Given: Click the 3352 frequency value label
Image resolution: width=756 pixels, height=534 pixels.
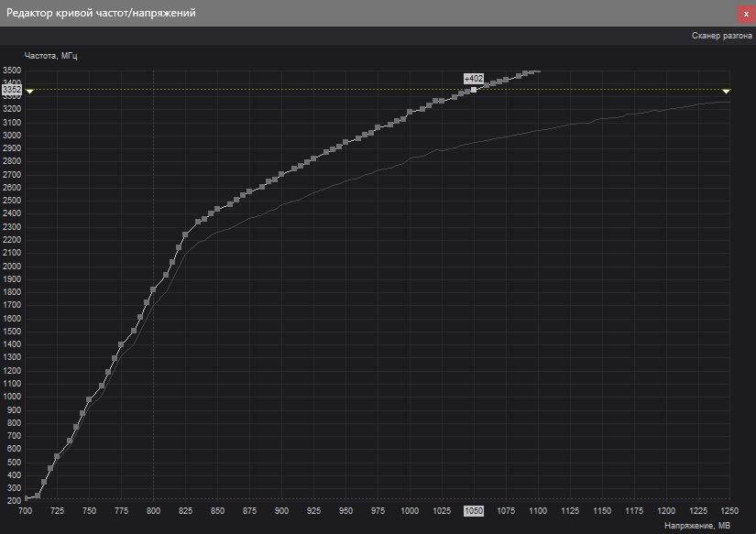Looking at the screenshot, I should [12, 90].
